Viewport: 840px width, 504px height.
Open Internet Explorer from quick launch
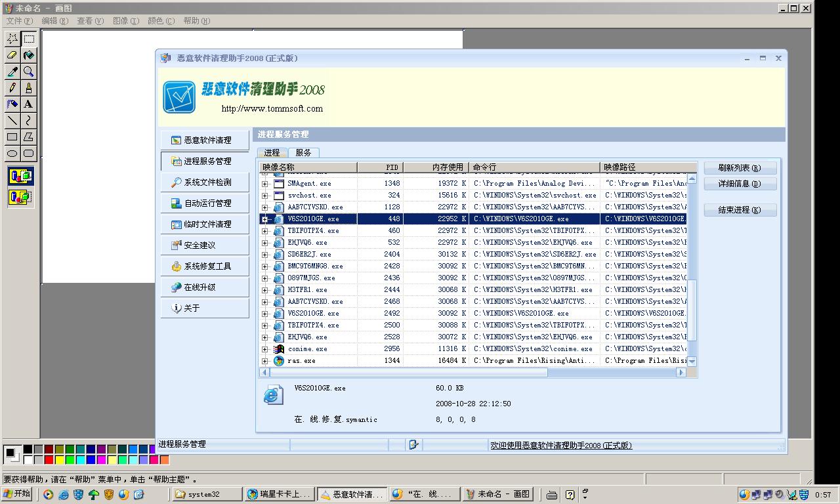coord(64,495)
